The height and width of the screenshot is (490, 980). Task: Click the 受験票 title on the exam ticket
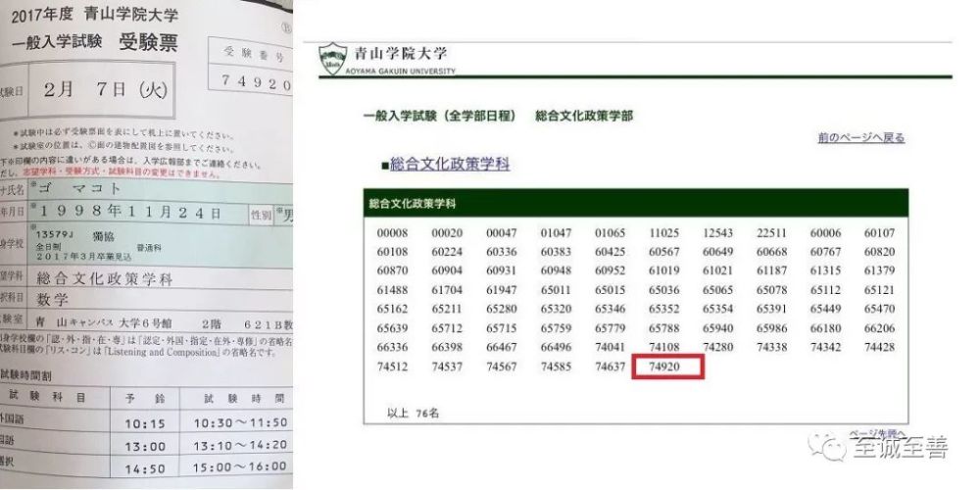(148, 42)
